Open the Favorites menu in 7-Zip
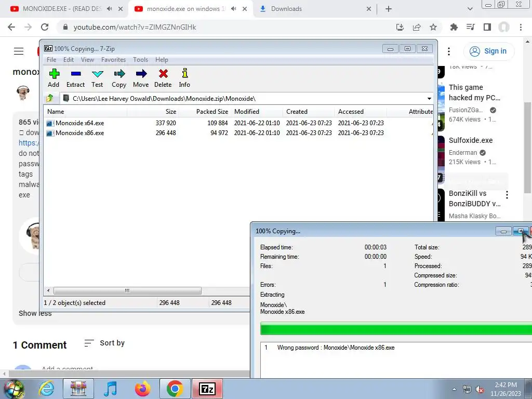 [113, 60]
